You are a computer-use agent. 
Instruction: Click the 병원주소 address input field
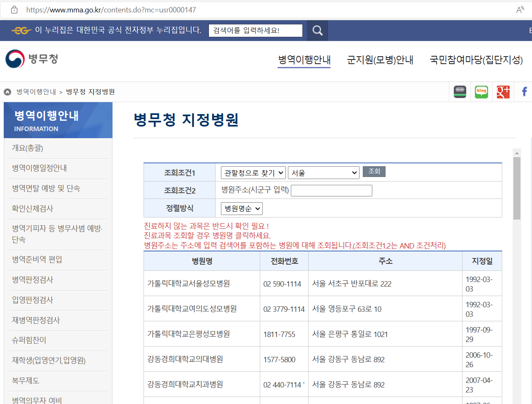pos(331,190)
